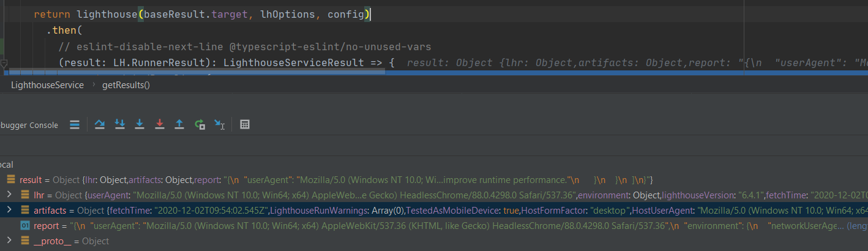Expand the __proto__ object node
The image size is (868, 251).
(x=9, y=241)
